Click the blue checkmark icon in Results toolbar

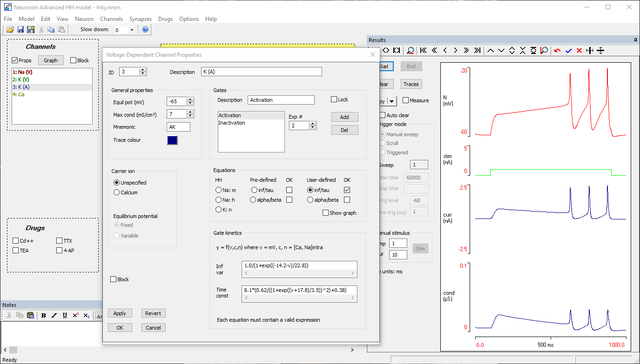(x=568, y=51)
